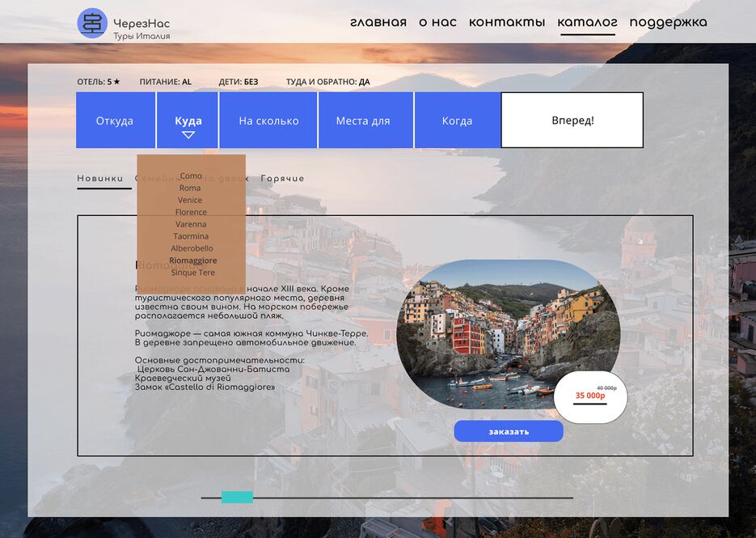This screenshot has height=538, width=756.
Task: Click the ОТЕЛЬ: 5★ filter label
Action: click(x=99, y=82)
